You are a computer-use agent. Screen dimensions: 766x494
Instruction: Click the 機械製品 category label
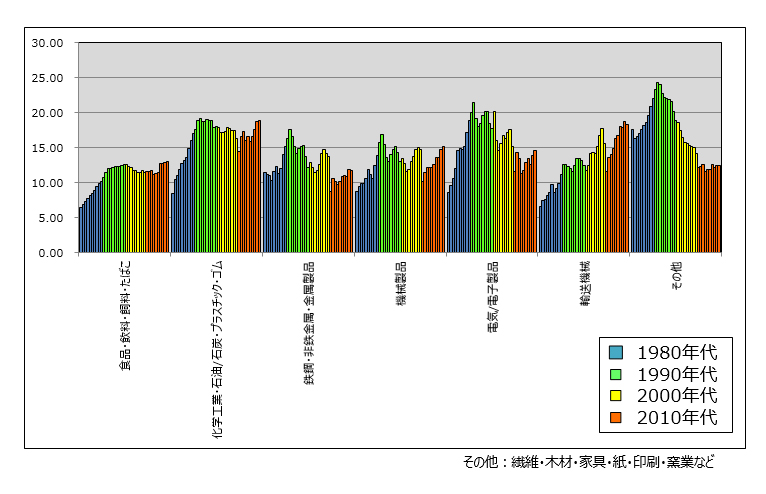401,284
